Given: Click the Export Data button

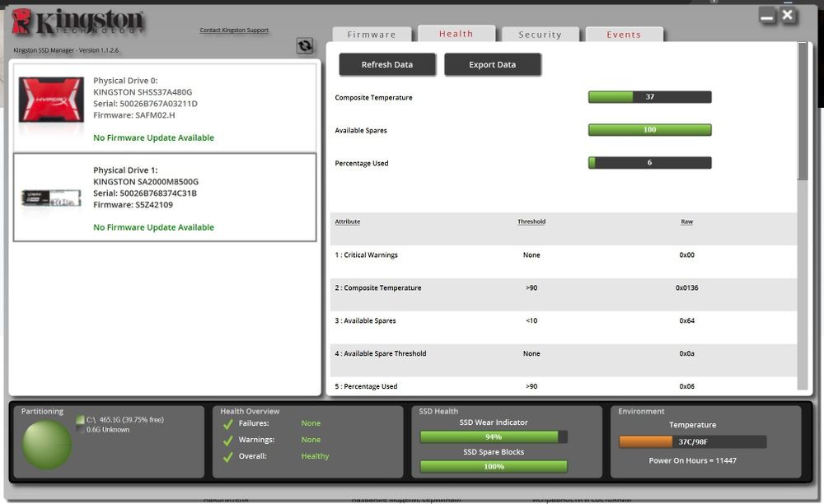Looking at the screenshot, I should (x=493, y=64).
